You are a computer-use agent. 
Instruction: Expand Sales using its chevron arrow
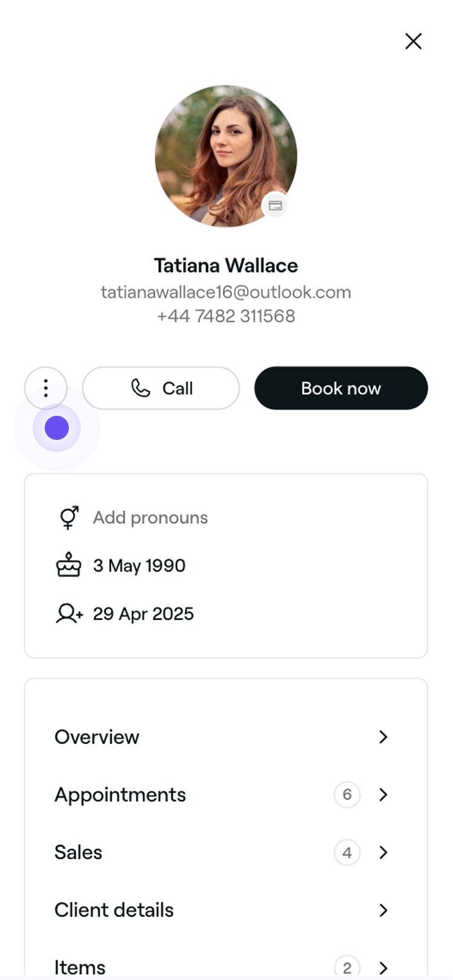point(383,852)
